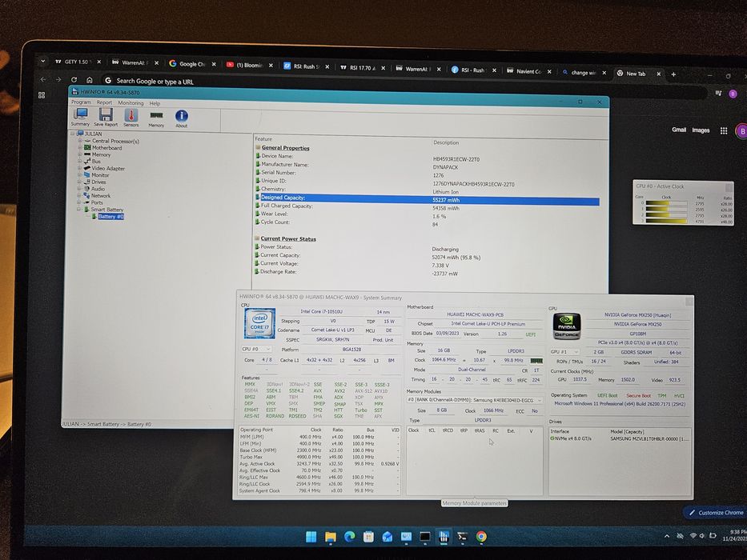The width and height of the screenshot is (747, 560).
Task: Click the Turbo Max operating point row
Action: pyautogui.click(x=319, y=457)
